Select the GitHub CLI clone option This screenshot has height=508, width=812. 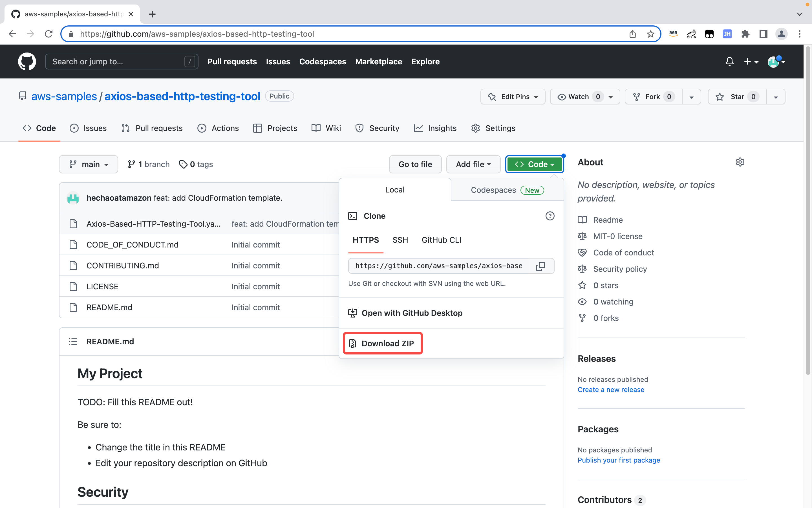point(442,240)
